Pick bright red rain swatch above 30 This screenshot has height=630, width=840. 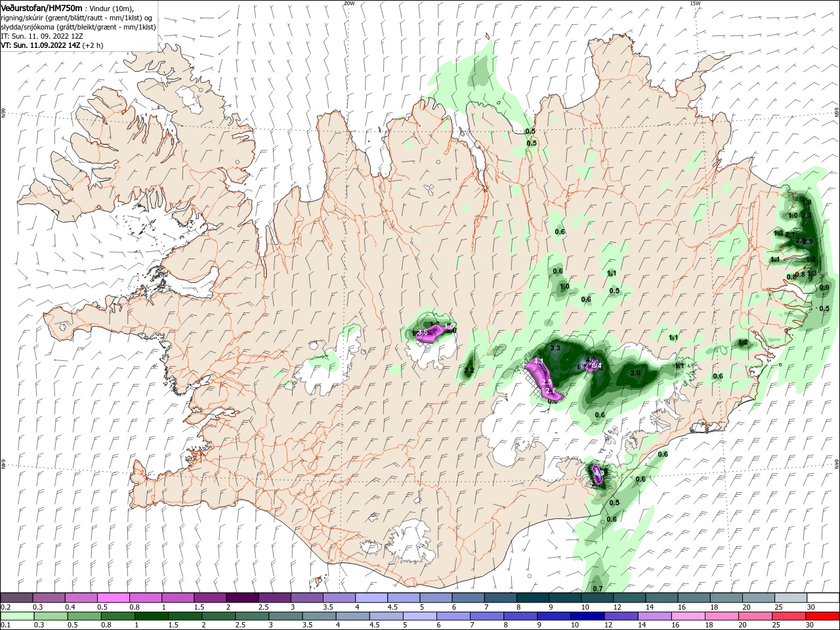(x=823, y=616)
